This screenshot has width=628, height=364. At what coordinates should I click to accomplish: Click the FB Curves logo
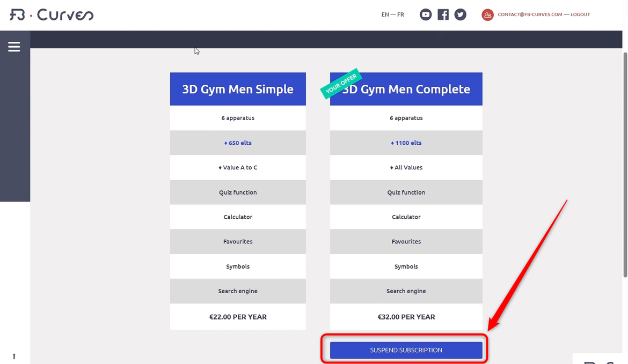[52, 15]
